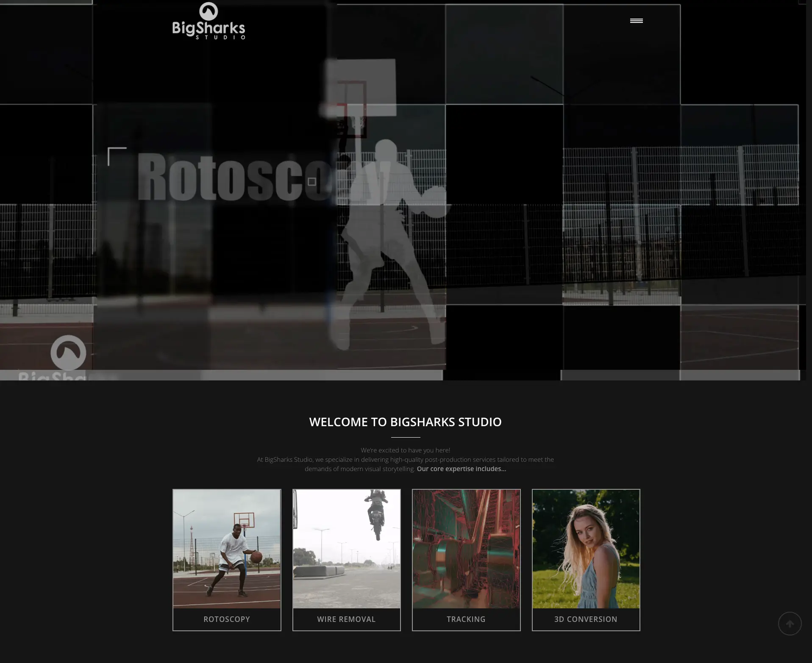Open the Rotoscopy basketball thumbnail
The width and height of the screenshot is (812, 663).
coord(227,549)
